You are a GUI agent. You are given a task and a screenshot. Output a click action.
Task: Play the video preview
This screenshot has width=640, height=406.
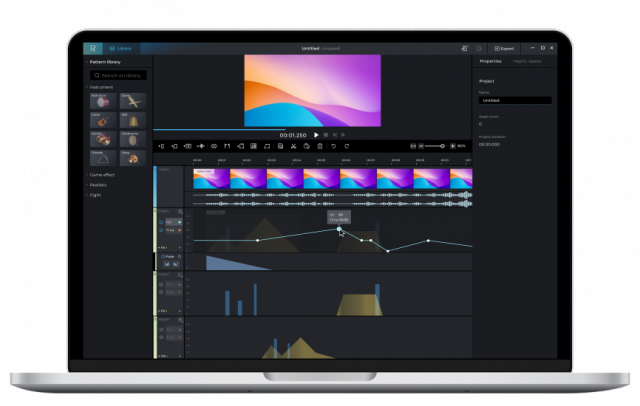(x=316, y=135)
